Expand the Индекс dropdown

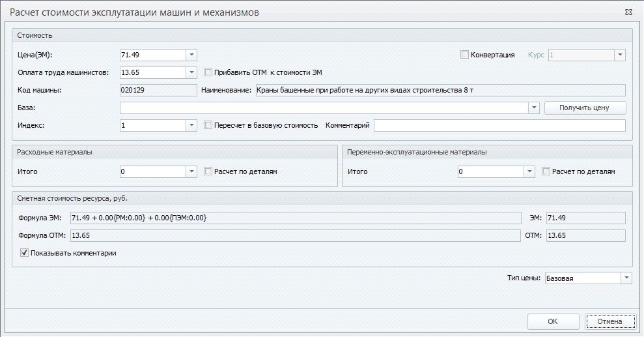[191, 125]
